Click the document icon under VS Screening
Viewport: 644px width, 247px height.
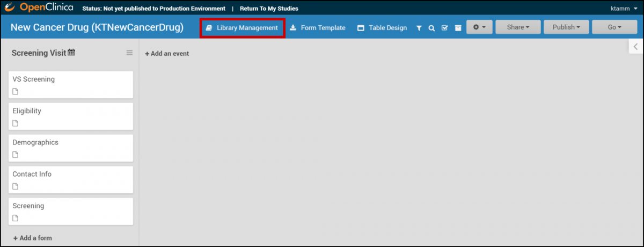point(16,91)
